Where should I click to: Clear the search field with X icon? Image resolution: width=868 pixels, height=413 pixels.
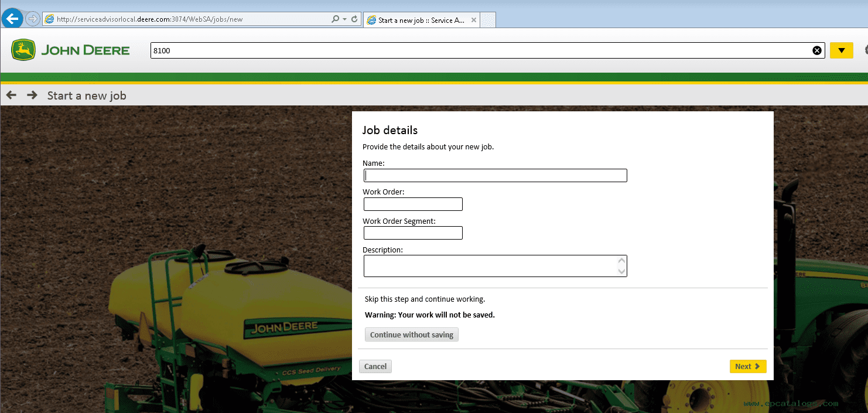coord(817,50)
